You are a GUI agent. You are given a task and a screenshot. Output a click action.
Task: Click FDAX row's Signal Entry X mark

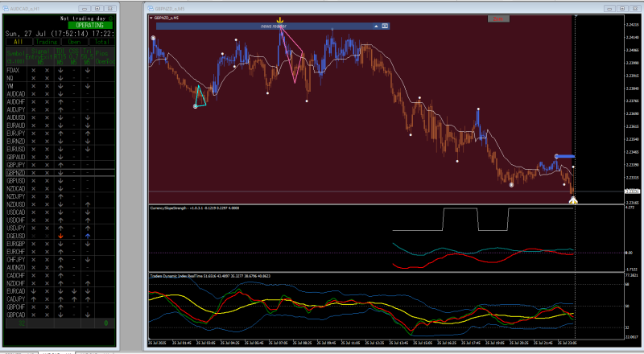34,70
